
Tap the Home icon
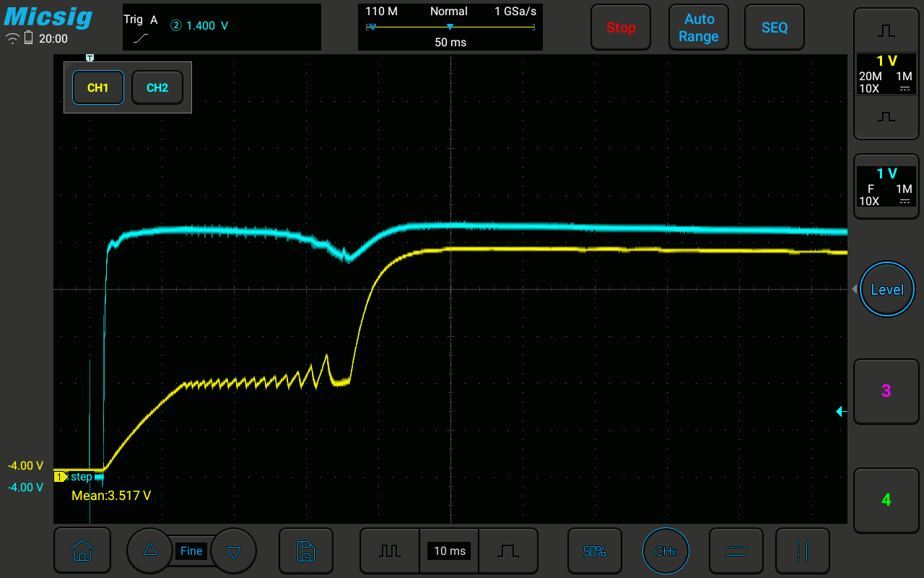click(x=82, y=551)
